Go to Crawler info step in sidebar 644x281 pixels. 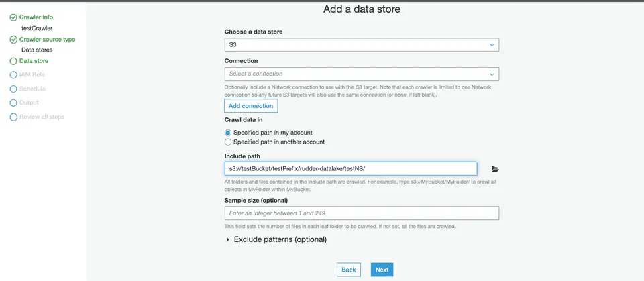36,17
